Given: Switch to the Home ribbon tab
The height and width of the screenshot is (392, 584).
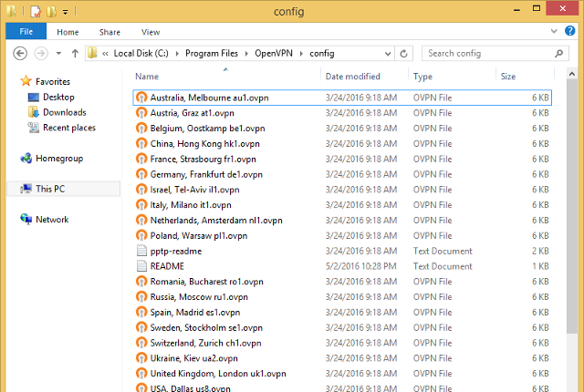Looking at the screenshot, I should (x=68, y=32).
